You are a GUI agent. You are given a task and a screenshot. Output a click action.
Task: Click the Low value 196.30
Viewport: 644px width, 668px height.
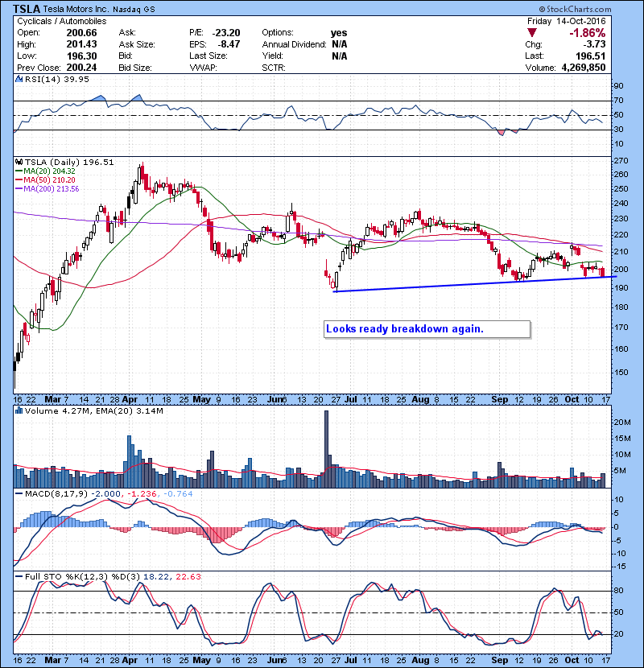(81, 56)
